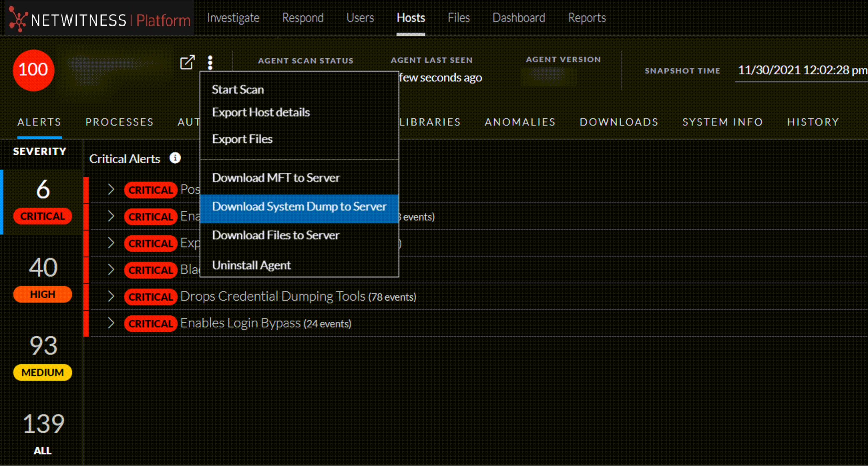Click the Critical Alerts info icon
Viewport: 868px width, 467px height.
175,158
